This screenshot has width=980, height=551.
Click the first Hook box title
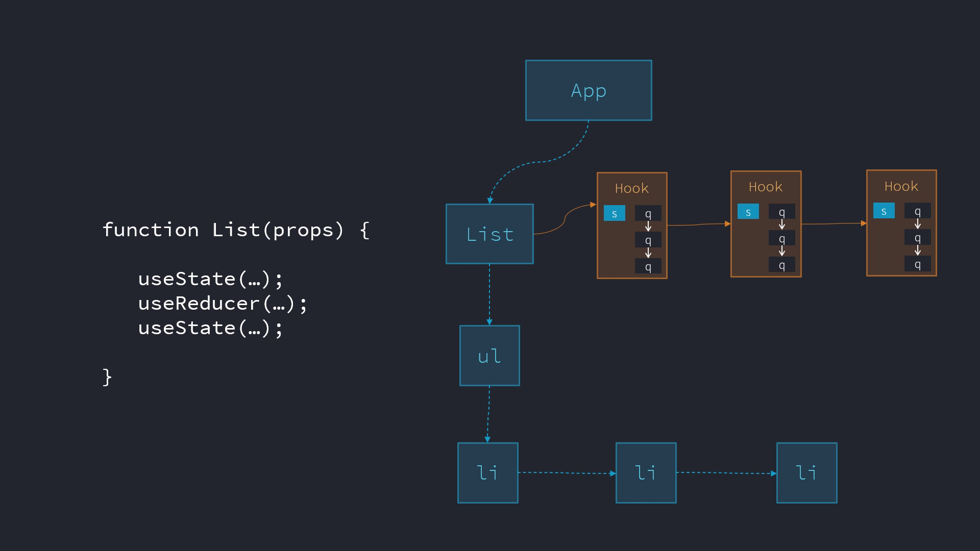coord(632,188)
